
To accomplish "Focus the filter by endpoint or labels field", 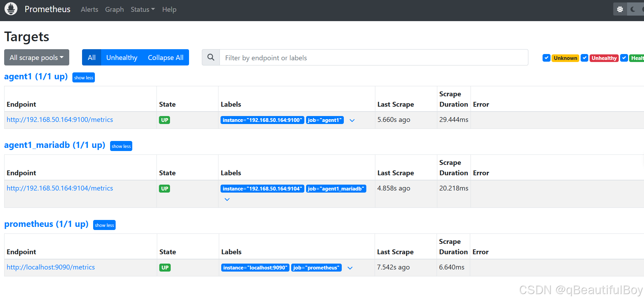I will pyautogui.click(x=374, y=57).
